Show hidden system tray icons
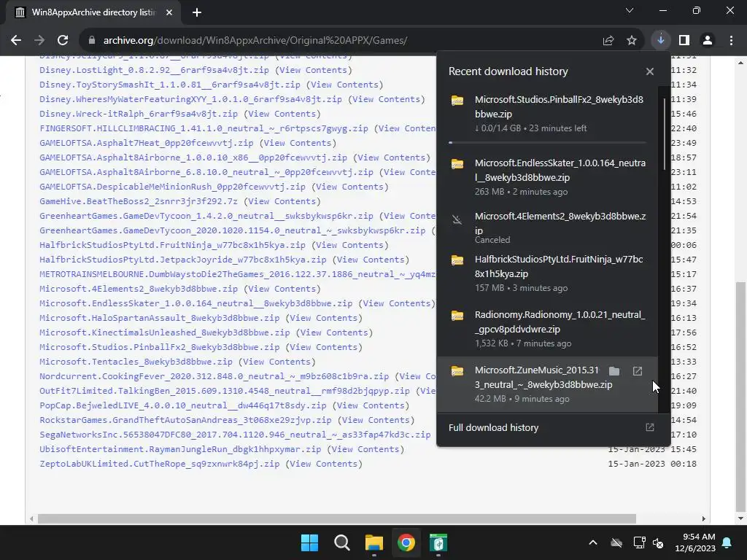The image size is (747, 560). 593,542
